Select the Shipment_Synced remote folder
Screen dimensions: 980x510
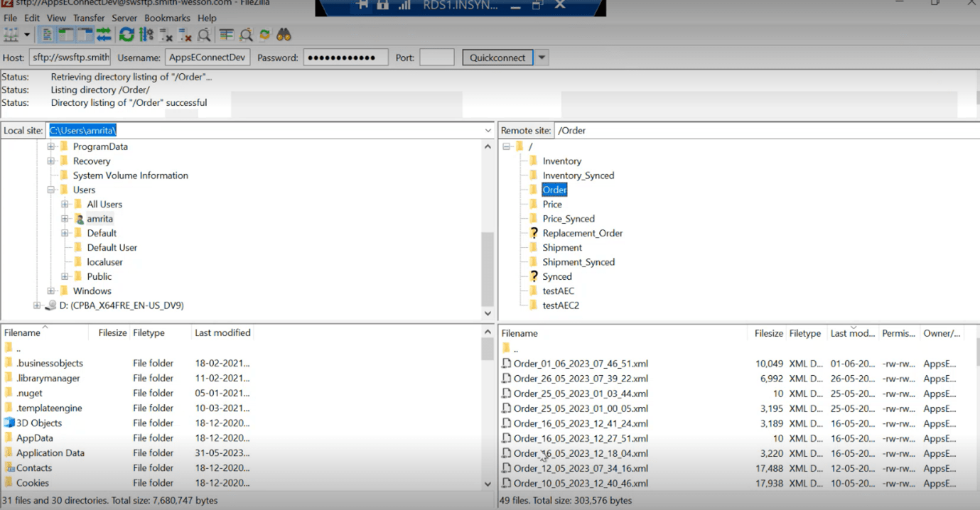578,262
